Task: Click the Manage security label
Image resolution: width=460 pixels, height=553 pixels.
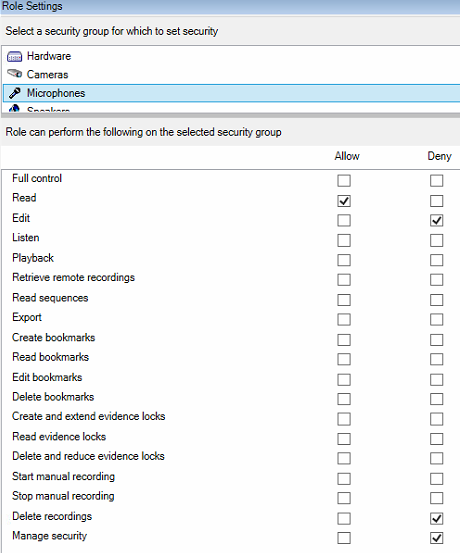Action: click(49, 536)
